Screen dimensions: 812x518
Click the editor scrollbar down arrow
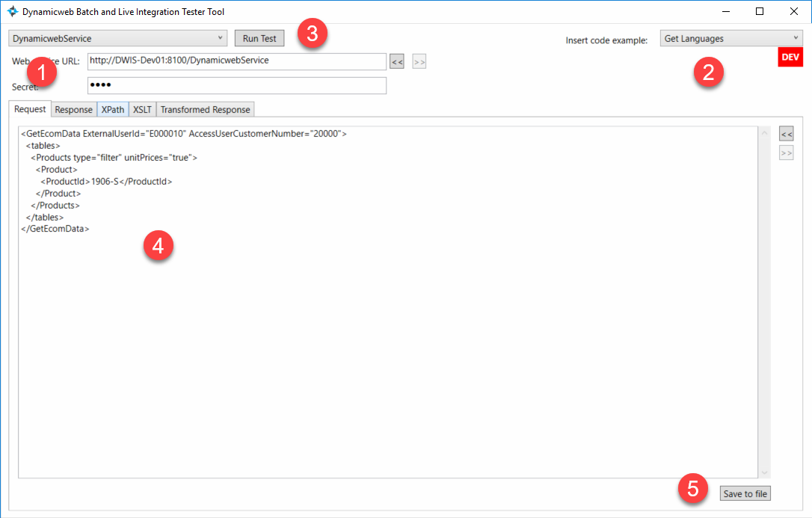coord(764,472)
